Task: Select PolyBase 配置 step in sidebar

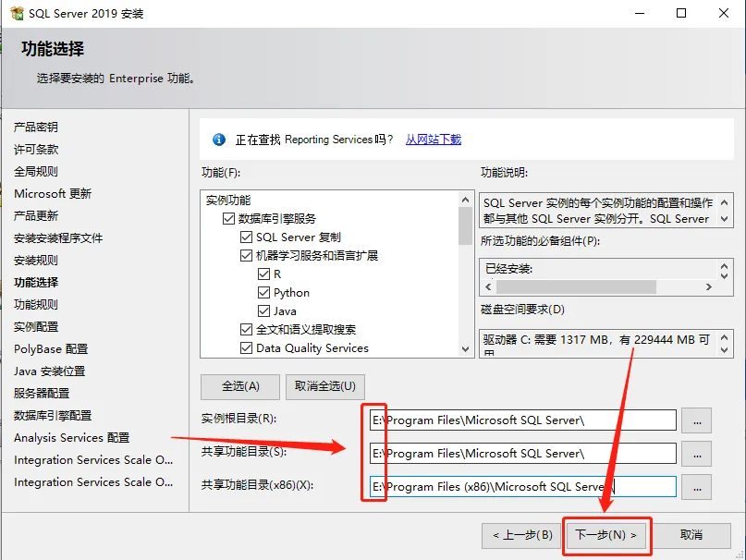Action: coord(51,348)
